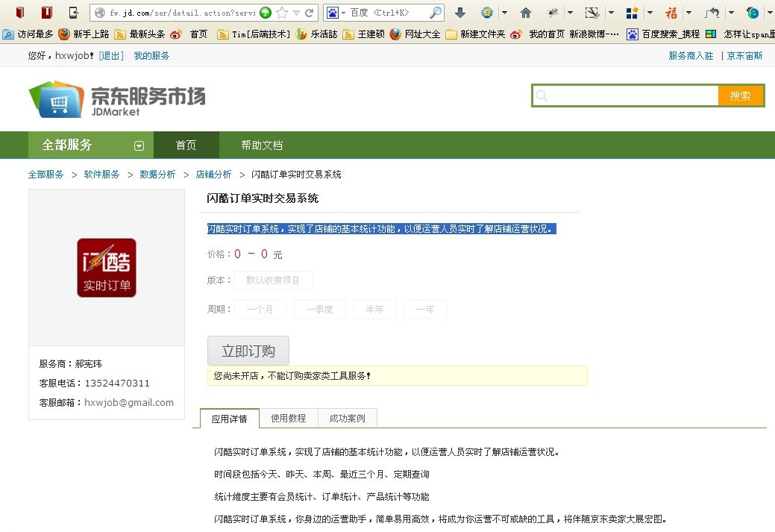Click the 闪酷 实时订单 product thumbnail
Screen dimensions: 775x532
(x=106, y=267)
